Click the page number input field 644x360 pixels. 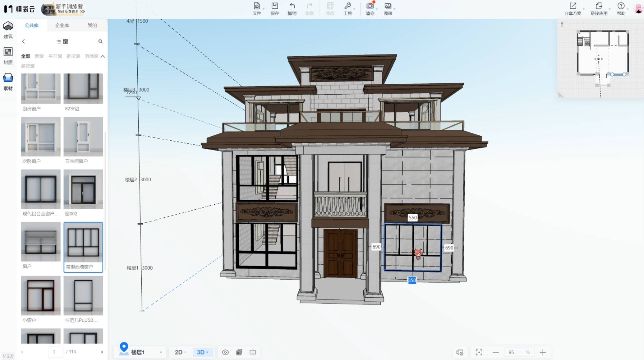(55, 352)
